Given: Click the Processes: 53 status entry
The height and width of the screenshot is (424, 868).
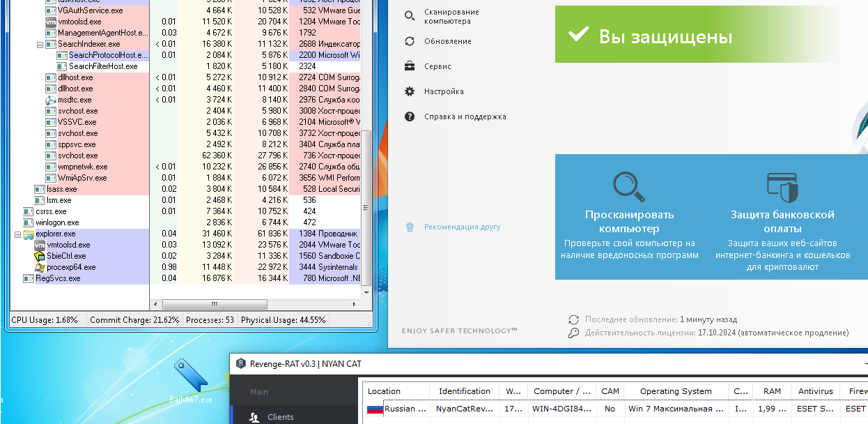Looking at the screenshot, I should click(209, 320).
